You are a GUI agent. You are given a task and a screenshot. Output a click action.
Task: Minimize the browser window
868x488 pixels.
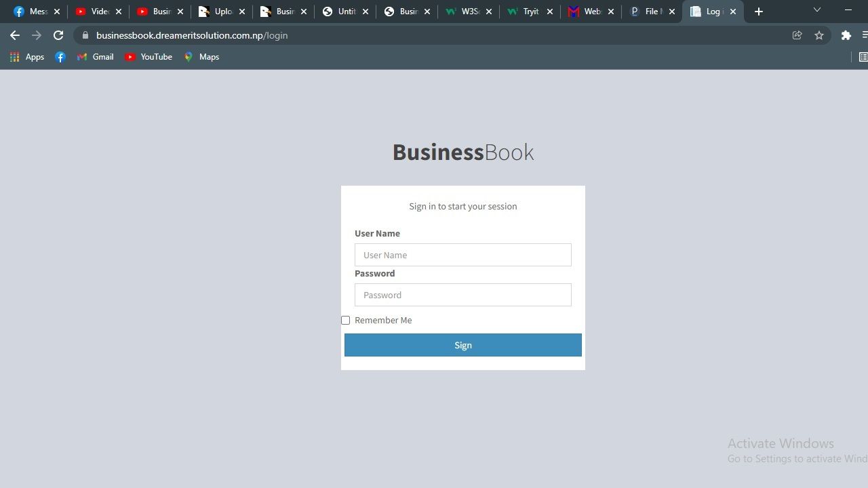[x=849, y=10]
